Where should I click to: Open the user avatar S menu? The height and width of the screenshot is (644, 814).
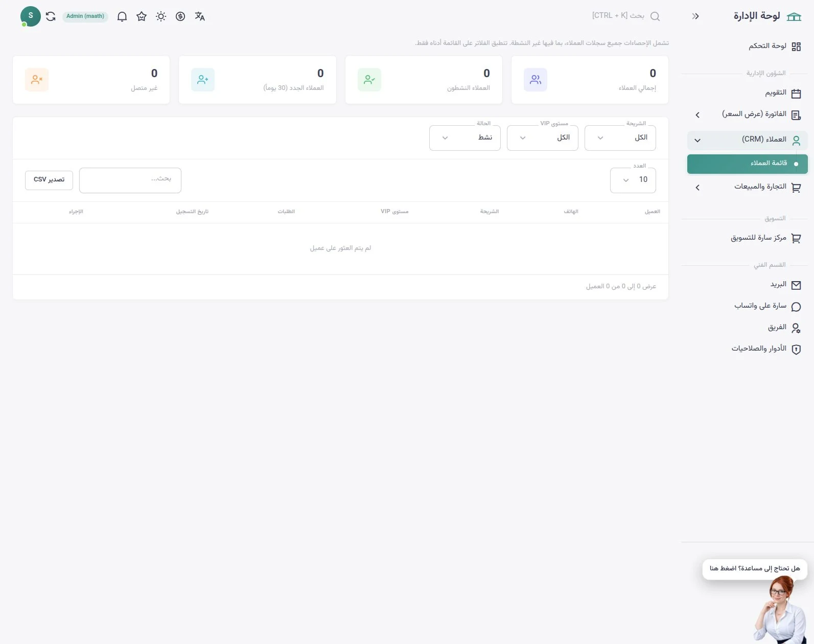[x=31, y=16]
